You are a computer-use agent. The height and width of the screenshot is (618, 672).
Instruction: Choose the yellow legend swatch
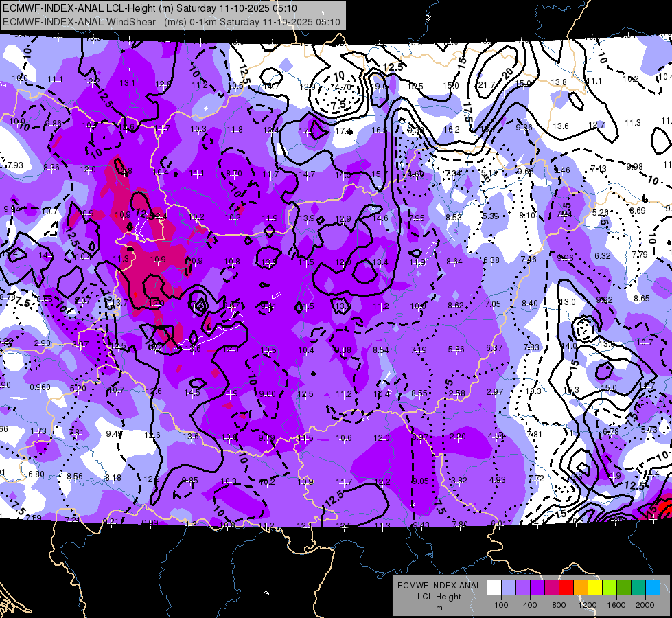[595, 587]
